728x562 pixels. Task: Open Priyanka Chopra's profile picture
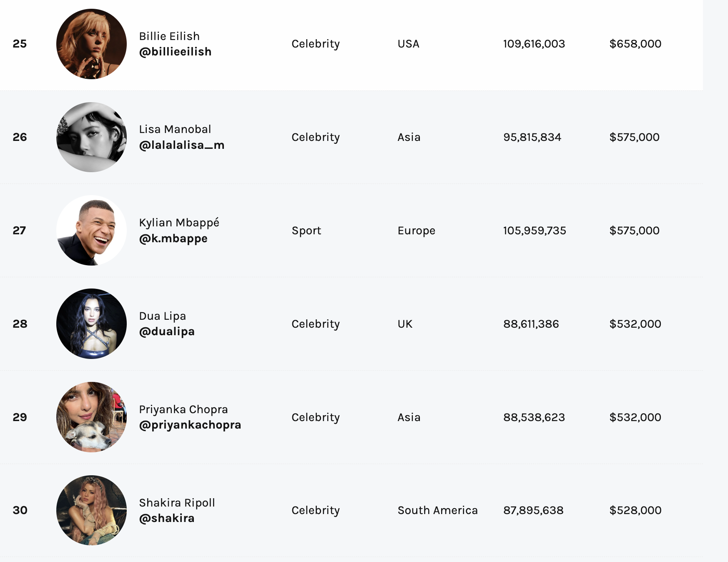(x=91, y=417)
